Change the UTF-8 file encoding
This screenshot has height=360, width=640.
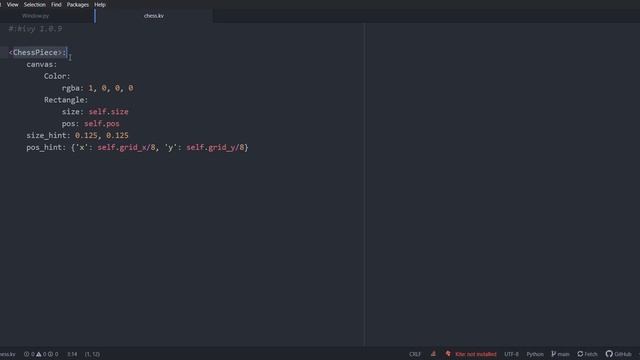click(x=511, y=354)
